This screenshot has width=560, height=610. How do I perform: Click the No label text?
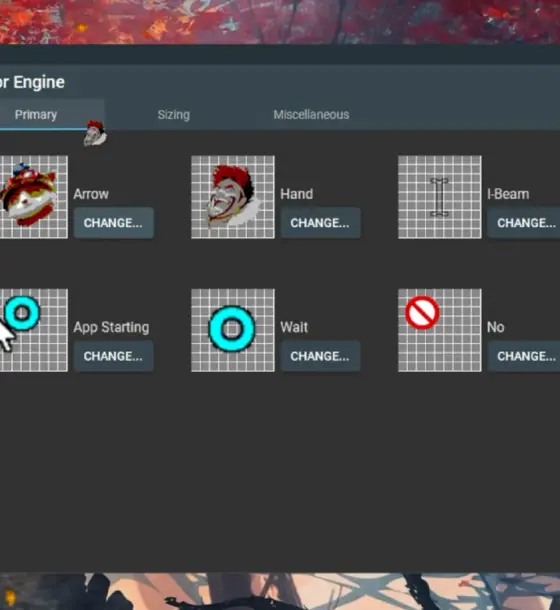496,327
